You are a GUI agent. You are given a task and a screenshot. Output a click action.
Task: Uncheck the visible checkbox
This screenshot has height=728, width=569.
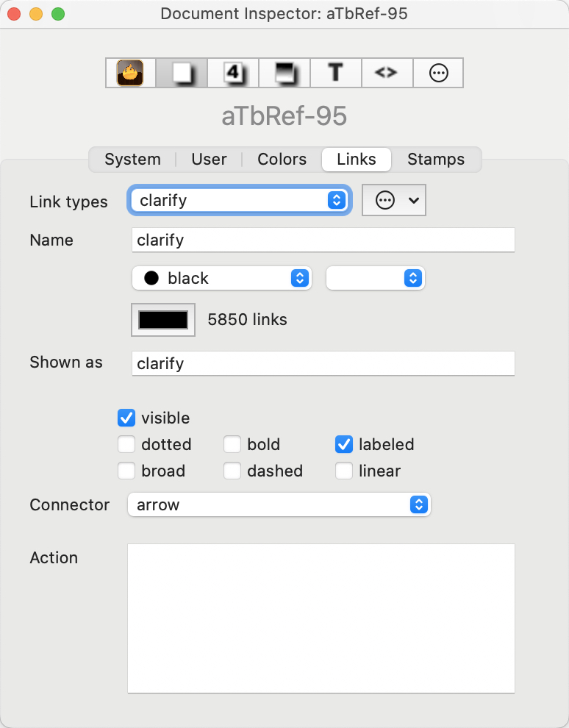click(x=126, y=418)
